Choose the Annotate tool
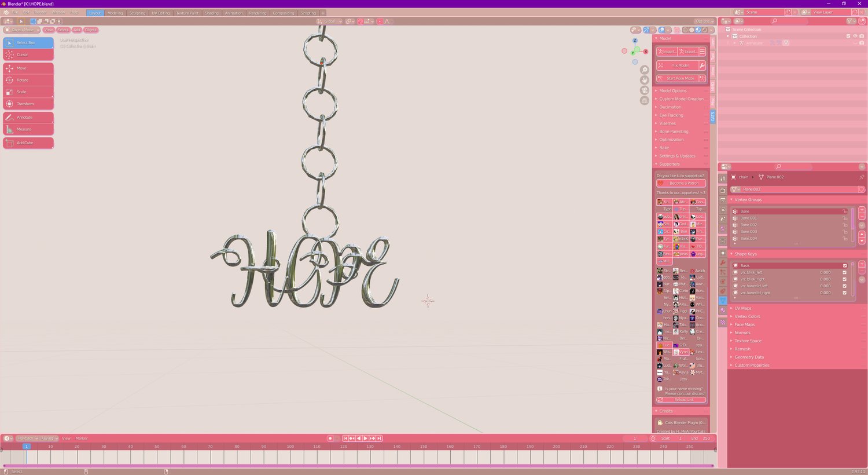The width and height of the screenshot is (868, 475). point(28,118)
